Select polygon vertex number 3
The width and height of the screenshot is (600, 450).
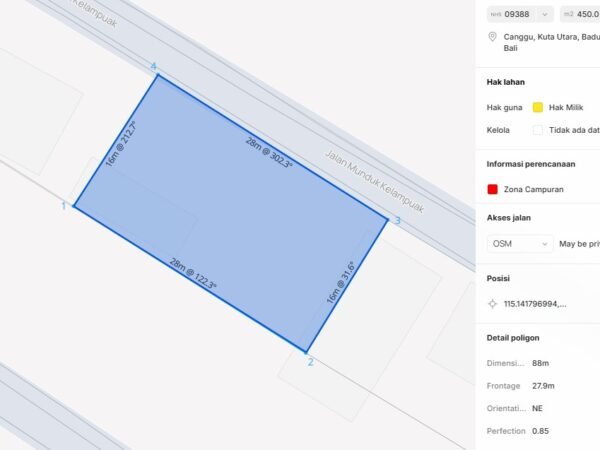pyautogui.click(x=387, y=219)
